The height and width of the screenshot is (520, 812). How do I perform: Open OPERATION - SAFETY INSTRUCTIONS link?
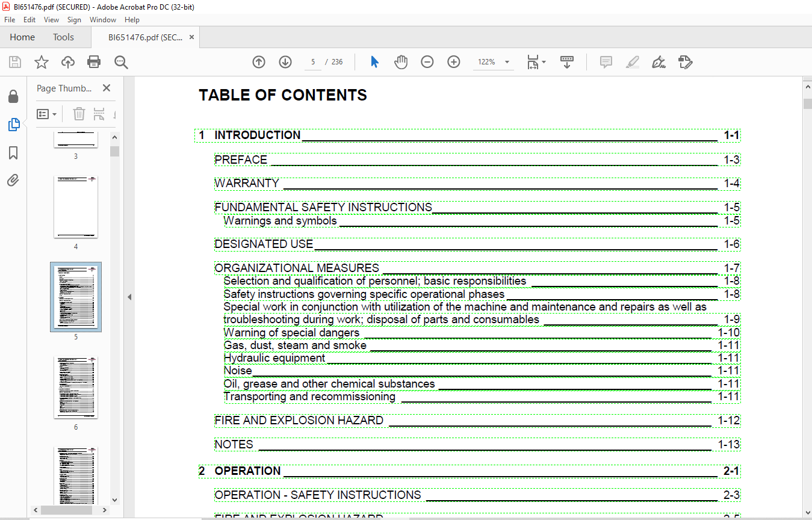(477, 495)
